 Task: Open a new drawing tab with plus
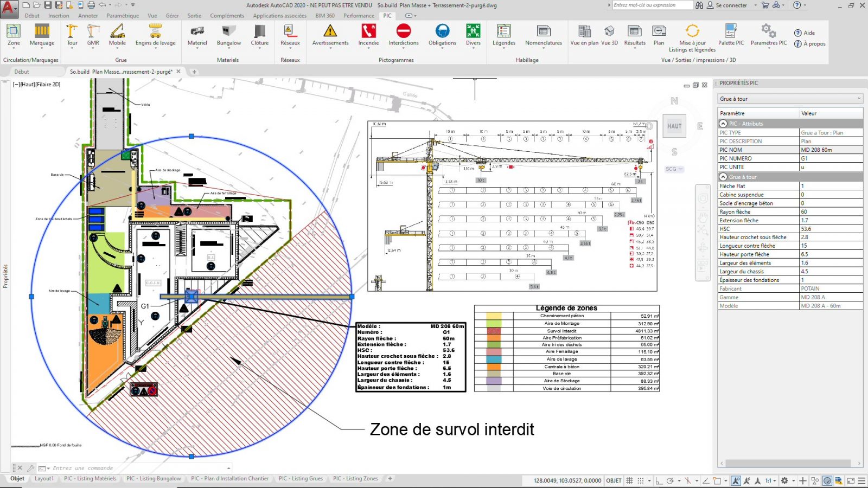pyautogui.click(x=194, y=72)
